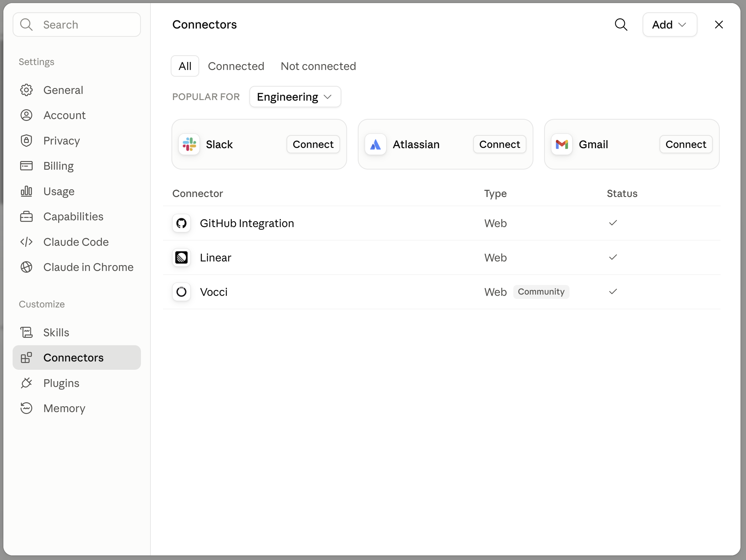Open the Vocci connector row
Screen dimensions: 746x560
coord(441,292)
